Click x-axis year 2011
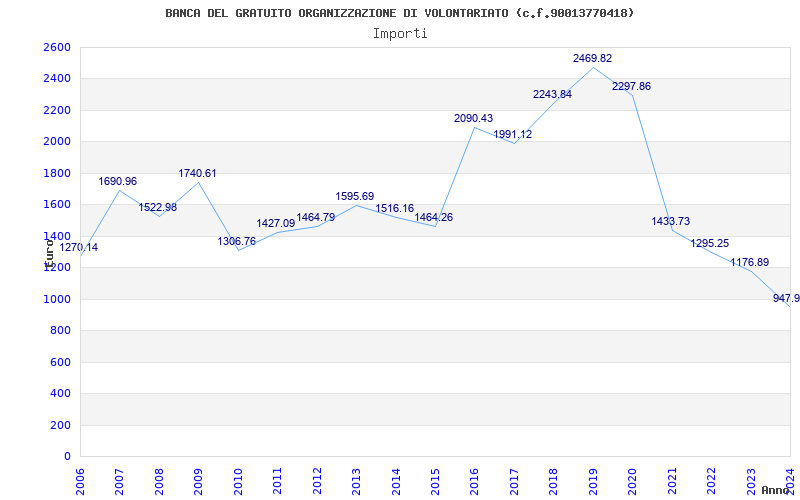 pyautogui.click(x=278, y=481)
